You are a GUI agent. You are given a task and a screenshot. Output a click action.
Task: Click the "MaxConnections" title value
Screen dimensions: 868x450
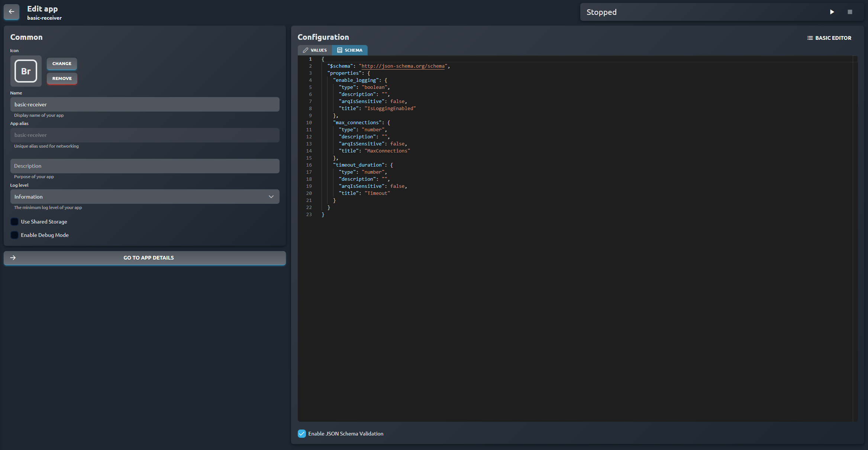pyautogui.click(x=387, y=151)
